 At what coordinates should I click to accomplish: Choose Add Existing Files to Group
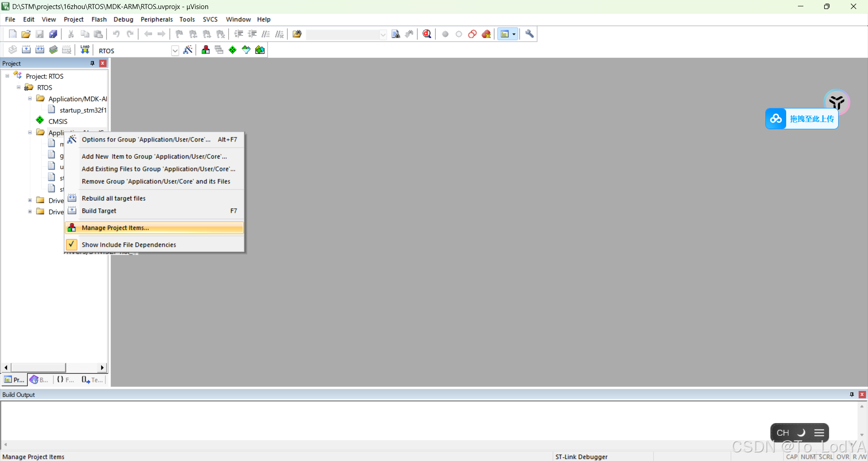(x=154, y=169)
